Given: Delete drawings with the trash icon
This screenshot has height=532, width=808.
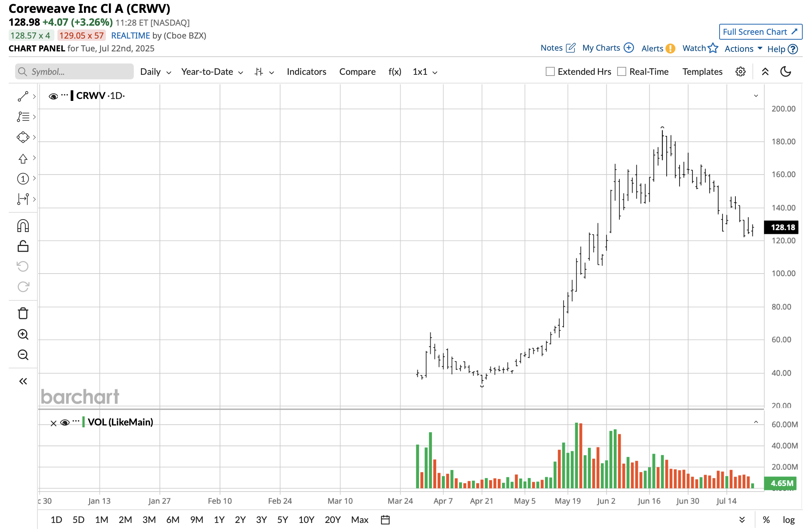Looking at the screenshot, I should [x=23, y=314].
